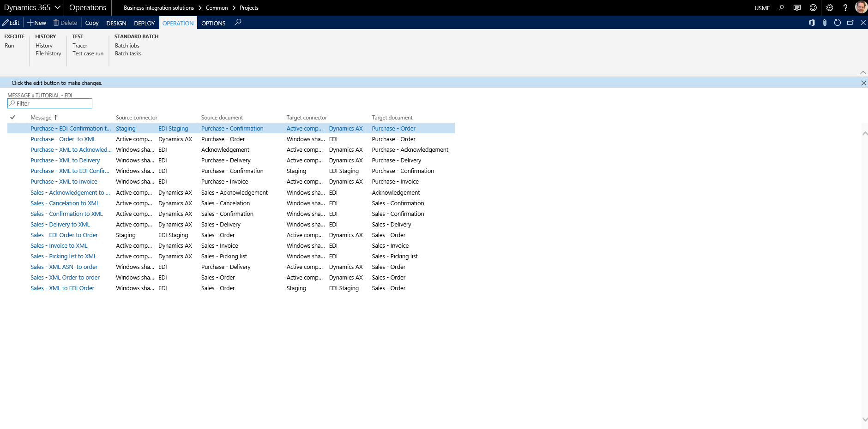
Task: Sort by the Message column header
Action: point(41,118)
